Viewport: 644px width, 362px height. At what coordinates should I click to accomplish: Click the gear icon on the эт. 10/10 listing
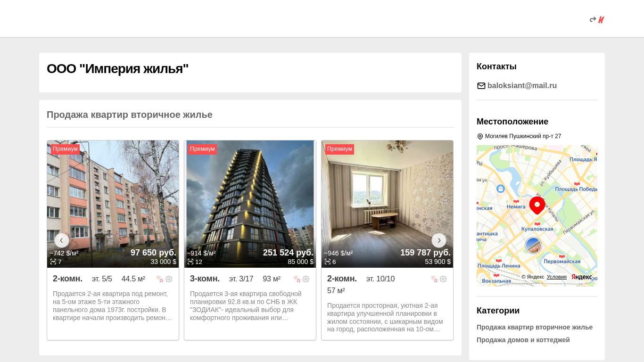pos(443,279)
